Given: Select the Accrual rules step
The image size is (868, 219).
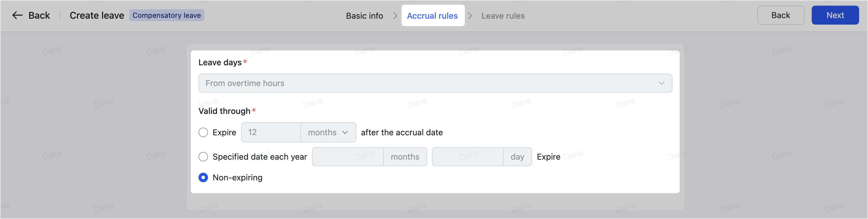Looking at the screenshot, I should [433, 15].
